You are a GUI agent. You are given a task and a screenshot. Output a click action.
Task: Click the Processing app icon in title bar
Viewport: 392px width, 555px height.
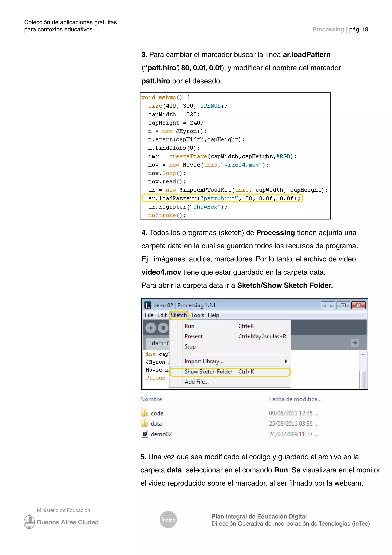148,305
